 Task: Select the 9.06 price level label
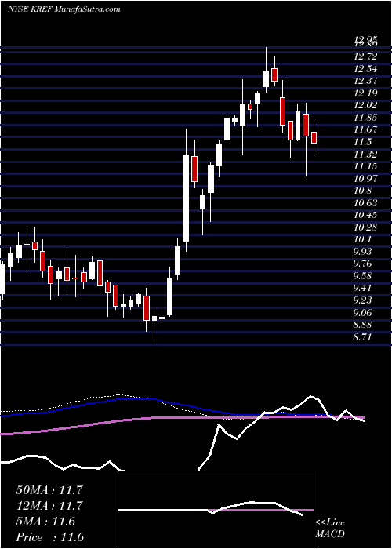363,312
